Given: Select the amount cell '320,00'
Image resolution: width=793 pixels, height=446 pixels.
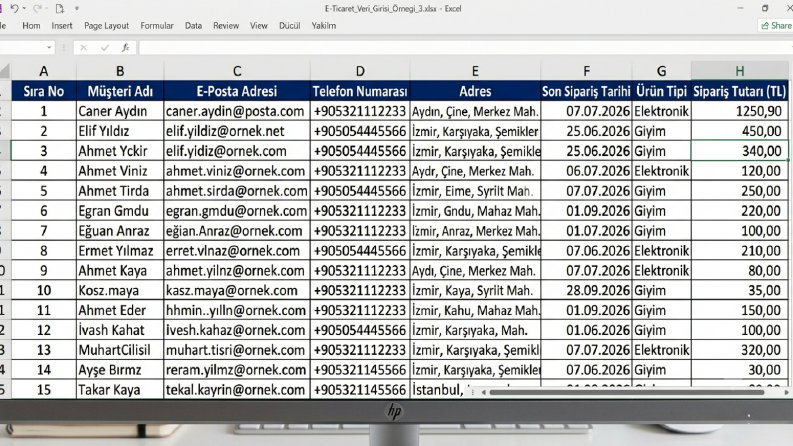Looking at the screenshot, I should tap(739, 350).
